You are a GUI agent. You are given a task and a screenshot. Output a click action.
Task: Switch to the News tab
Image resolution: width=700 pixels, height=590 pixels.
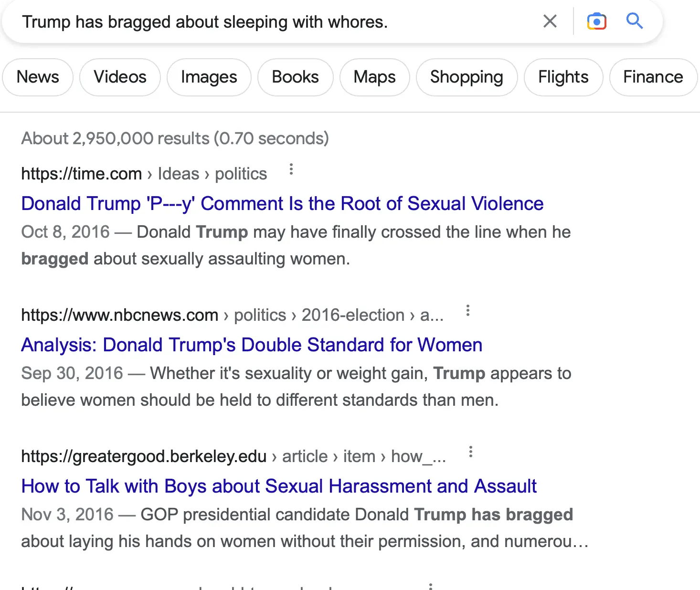click(x=38, y=77)
